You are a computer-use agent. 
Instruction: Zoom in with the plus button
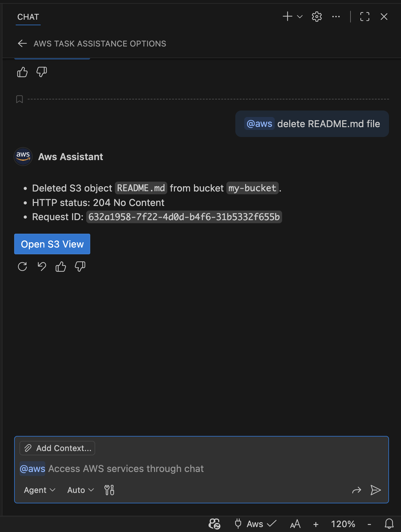[x=316, y=524]
